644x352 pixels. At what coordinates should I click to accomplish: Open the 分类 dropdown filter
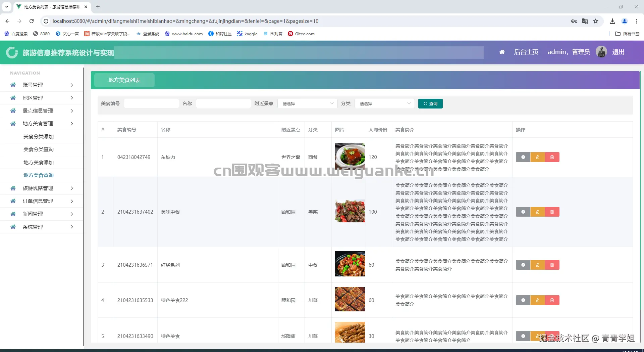point(384,103)
